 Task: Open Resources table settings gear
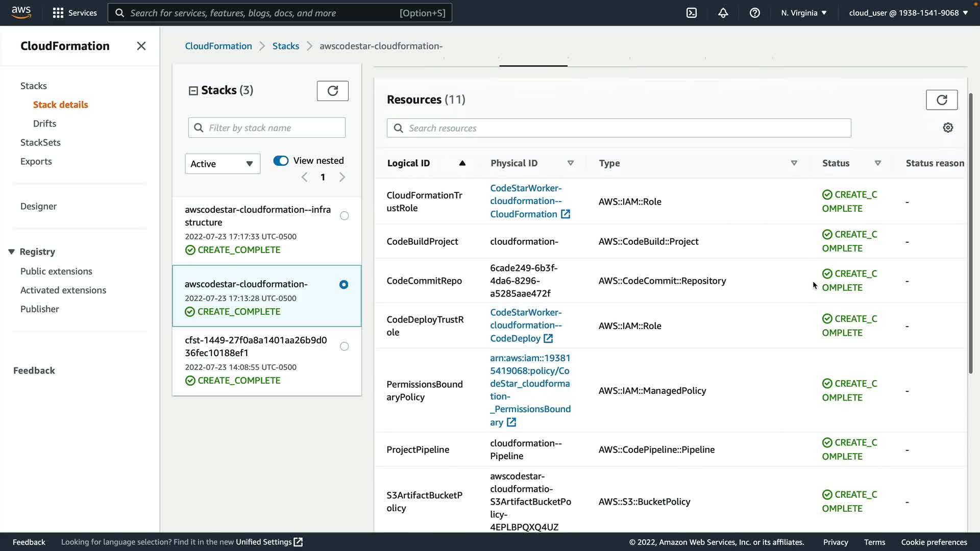pyautogui.click(x=948, y=128)
